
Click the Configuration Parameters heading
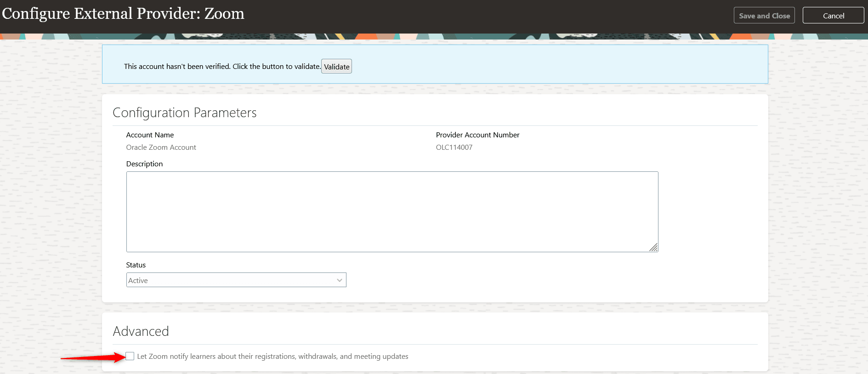[x=185, y=113]
